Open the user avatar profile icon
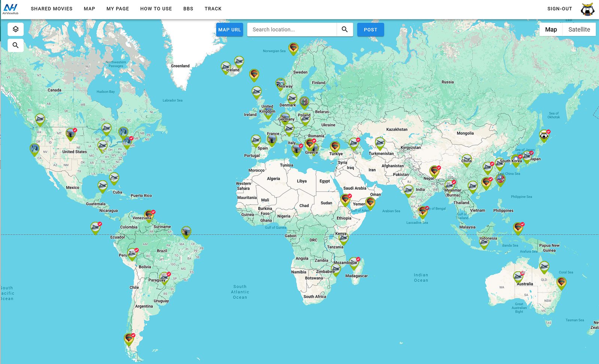 587,9
